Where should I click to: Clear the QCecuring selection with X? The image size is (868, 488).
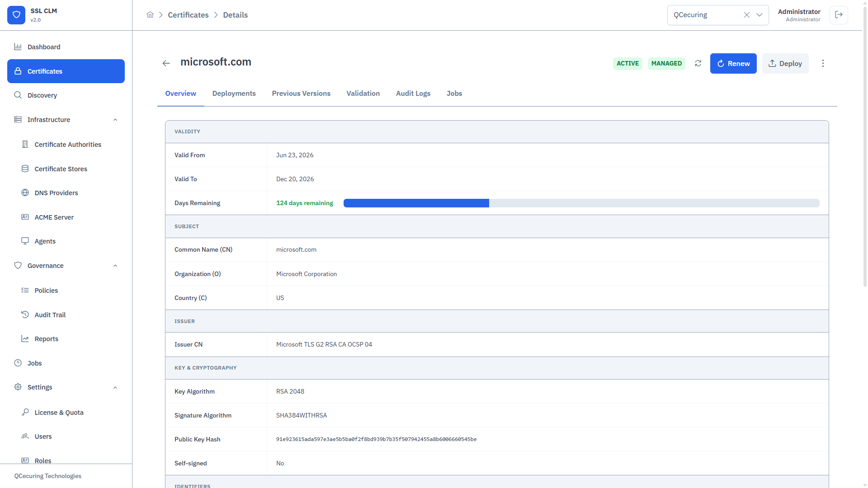[x=747, y=15]
